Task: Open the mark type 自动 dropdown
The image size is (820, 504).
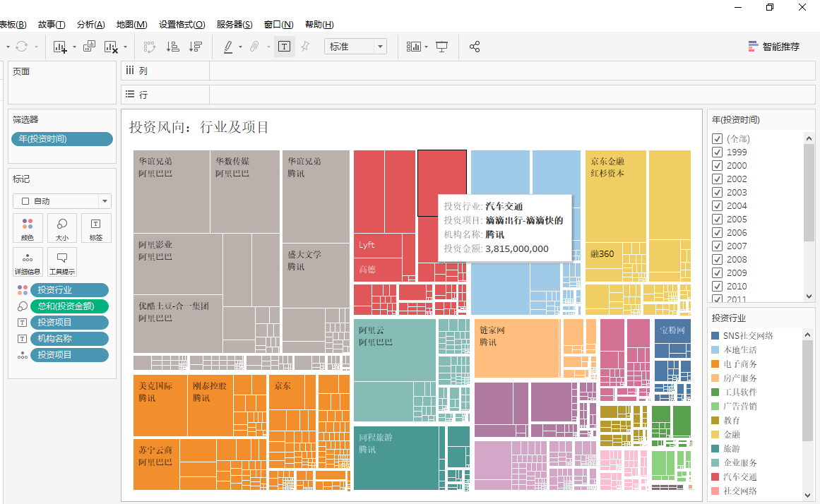Action: tap(61, 201)
